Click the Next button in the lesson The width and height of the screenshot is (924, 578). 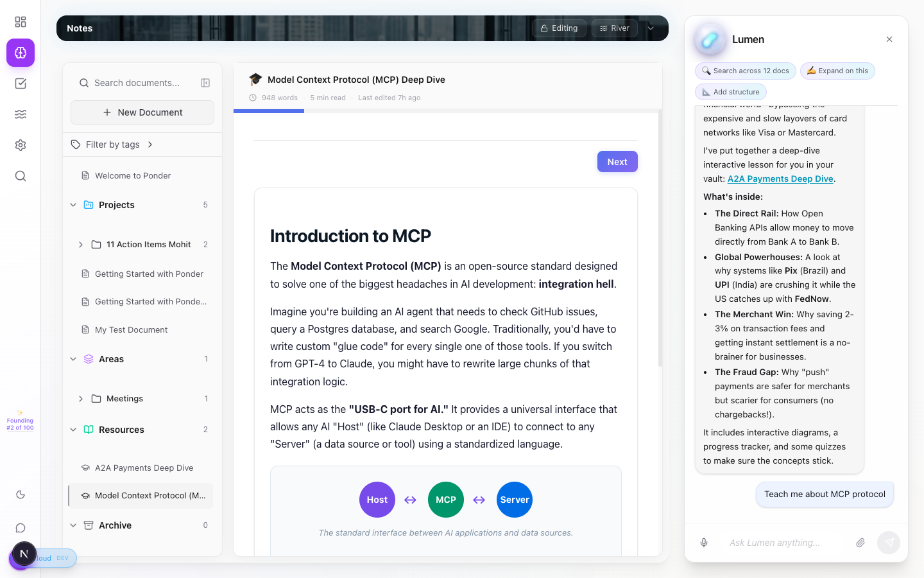[x=617, y=162]
